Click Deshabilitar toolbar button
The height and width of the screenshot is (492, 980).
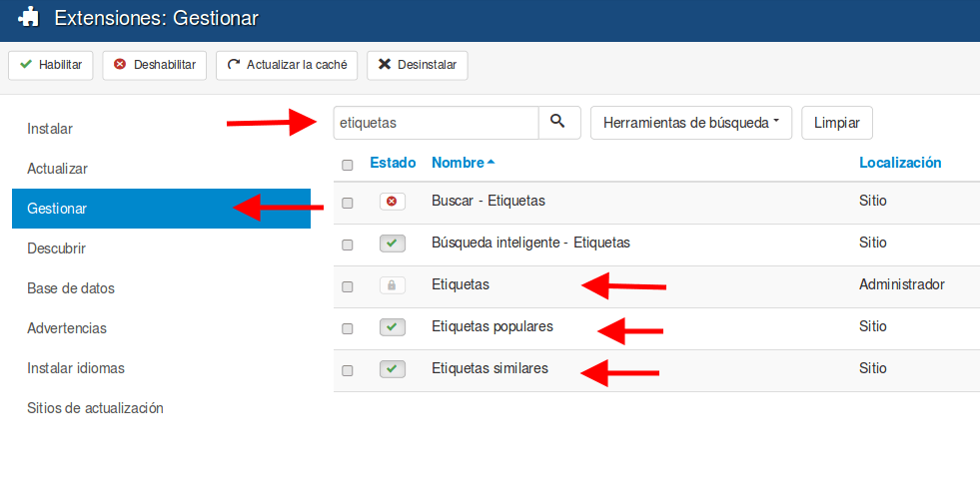point(155,65)
